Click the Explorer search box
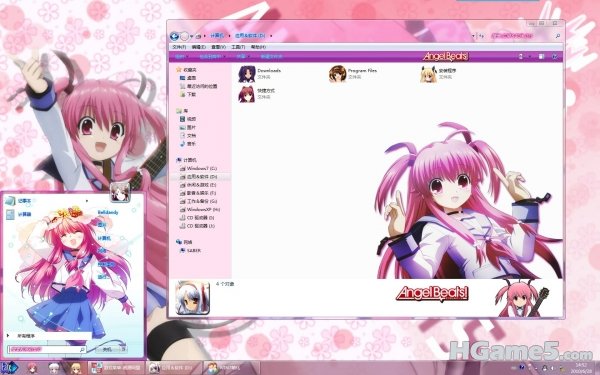 pyautogui.click(x=526, y=36)
